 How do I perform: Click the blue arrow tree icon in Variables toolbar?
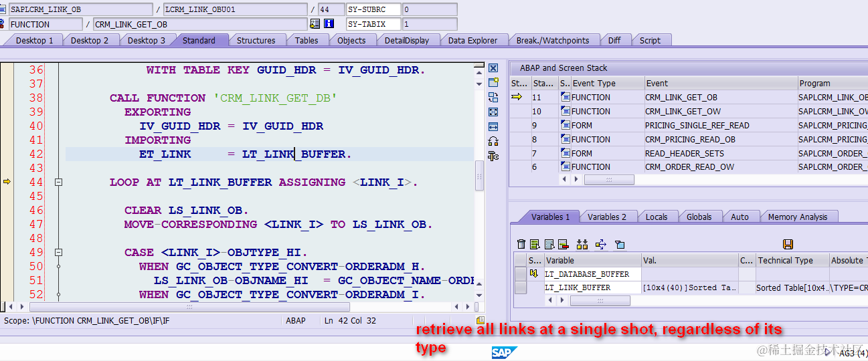600,245
